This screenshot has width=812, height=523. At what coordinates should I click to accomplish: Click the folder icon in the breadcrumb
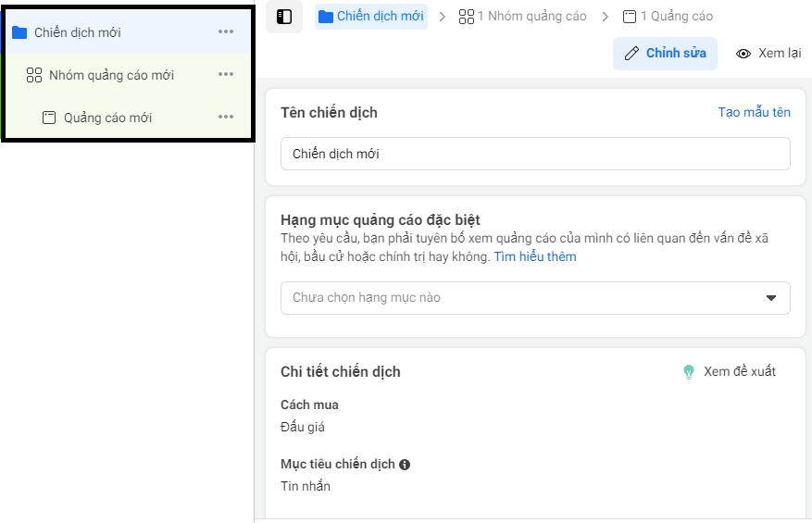(x=326, y=17)
